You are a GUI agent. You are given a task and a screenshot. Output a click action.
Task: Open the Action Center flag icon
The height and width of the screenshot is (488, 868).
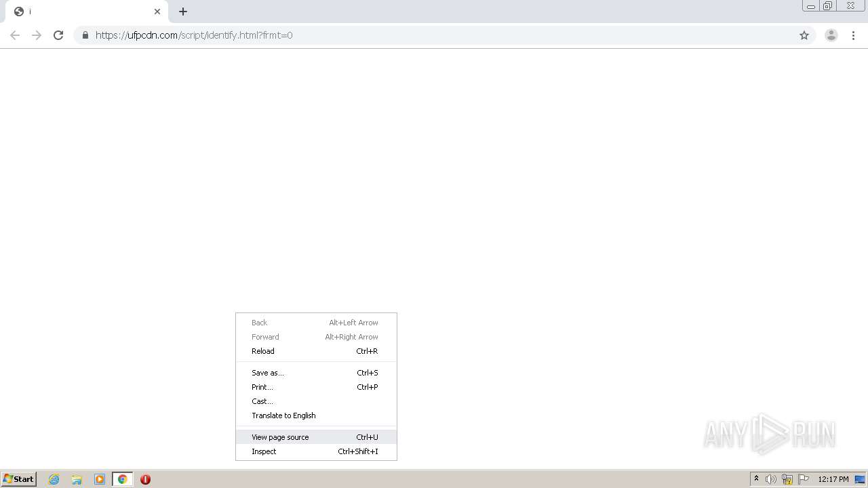click(x=804, y=479)
